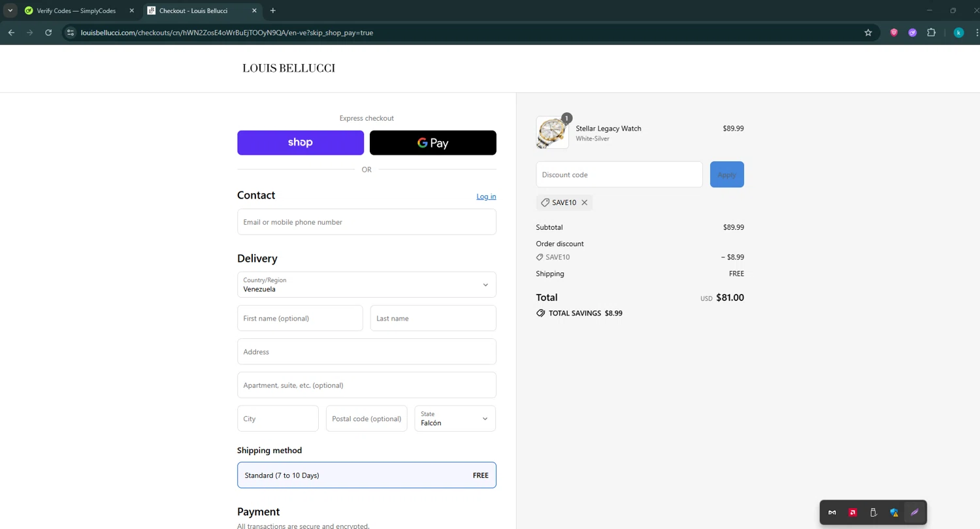Follow the Log in link
Viewport: 980px width, 529px height.
[486, 197]
